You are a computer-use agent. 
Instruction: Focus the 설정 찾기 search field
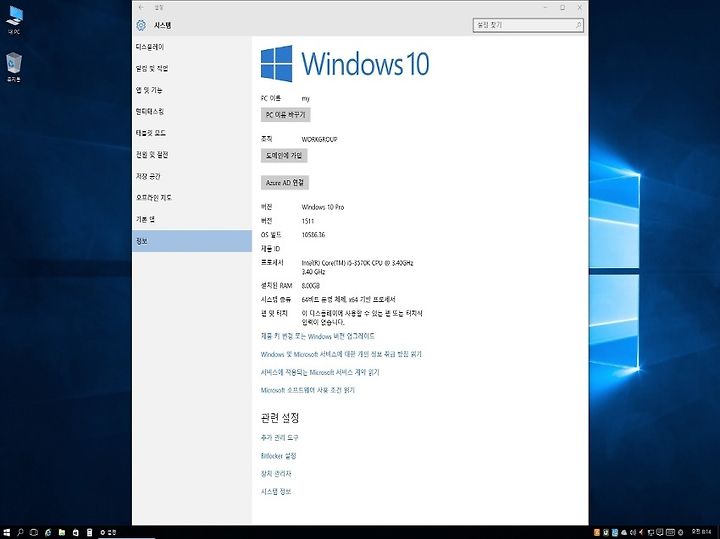click(528, 25)
